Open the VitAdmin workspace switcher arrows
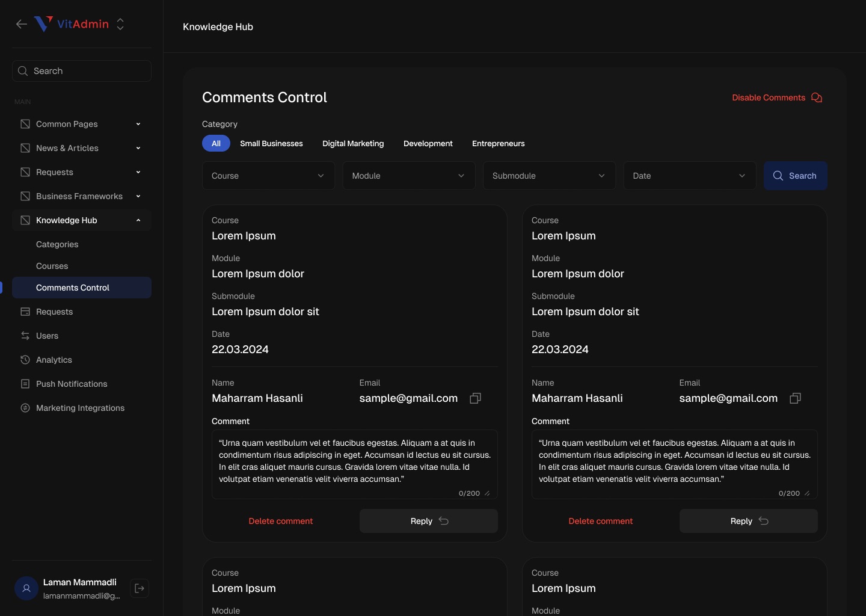Viewport: 866px width, 616px height. pyautogui.click(x=120, y=24)
